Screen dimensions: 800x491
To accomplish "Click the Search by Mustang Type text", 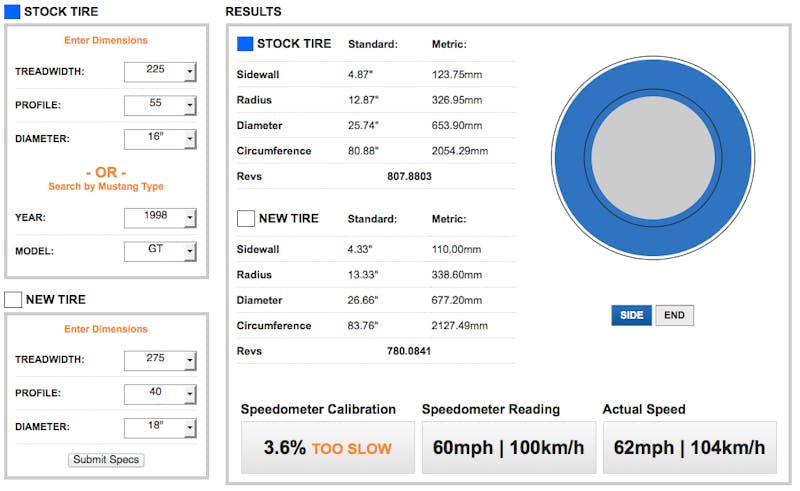I will coord(106,187).
